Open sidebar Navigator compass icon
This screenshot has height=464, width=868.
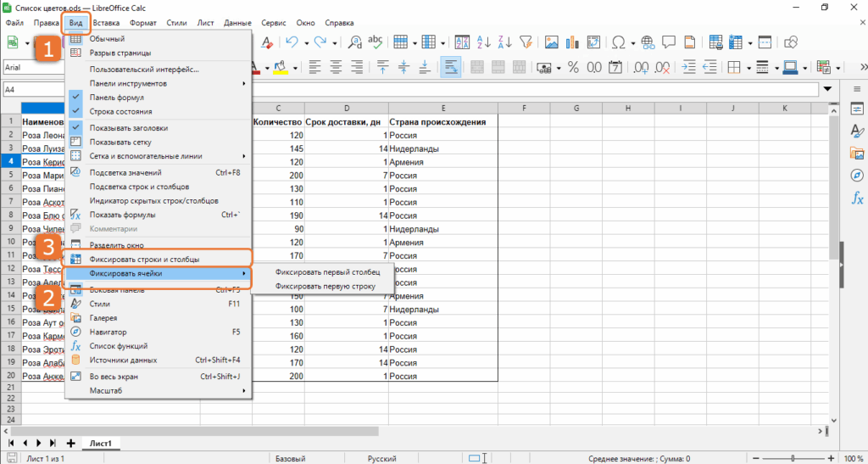coord(857,176)
